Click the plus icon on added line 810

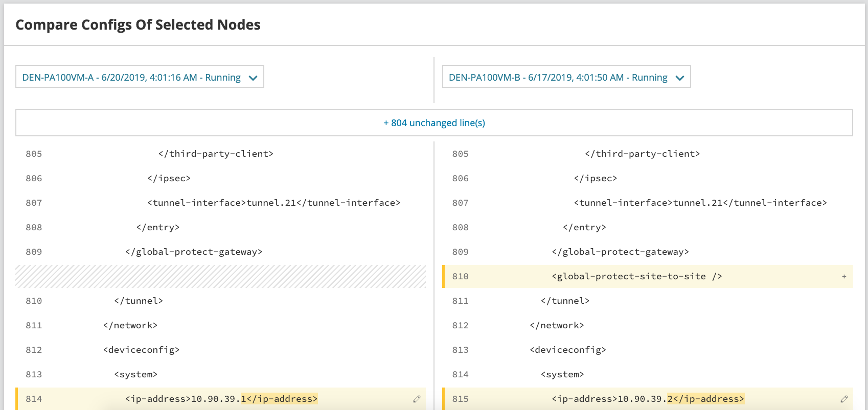click(x=844, y=277)
